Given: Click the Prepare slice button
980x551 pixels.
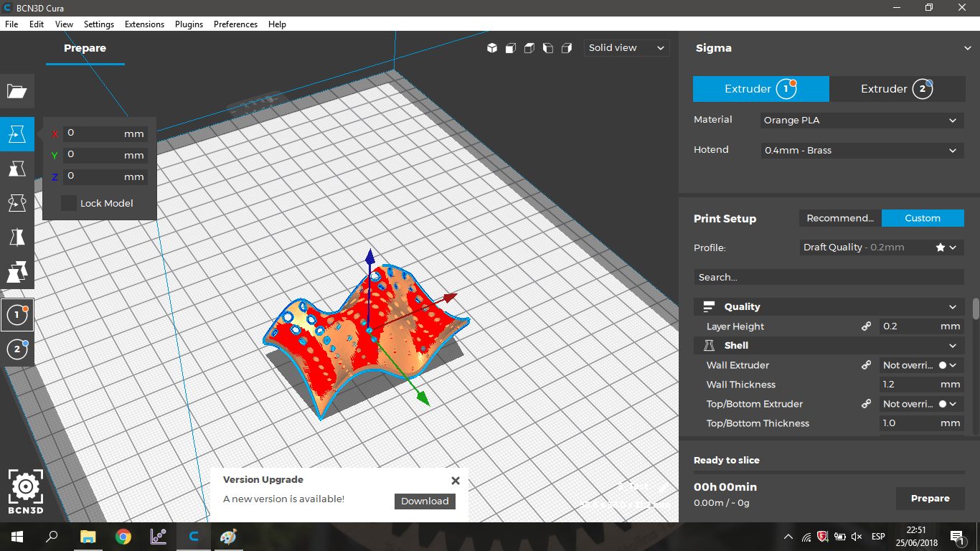Looking at the screenshot, I should point(930,499).
